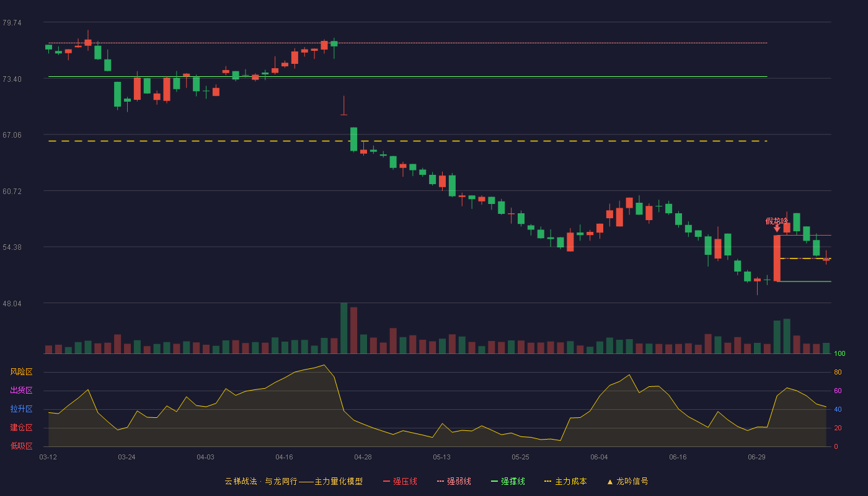Click the 79.74 price axis label
Screen dimensions: 868x496
click(12, 23)
